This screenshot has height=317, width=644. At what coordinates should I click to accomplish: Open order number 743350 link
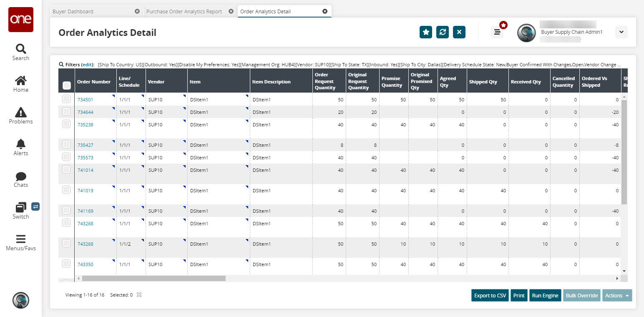[86, 264]
